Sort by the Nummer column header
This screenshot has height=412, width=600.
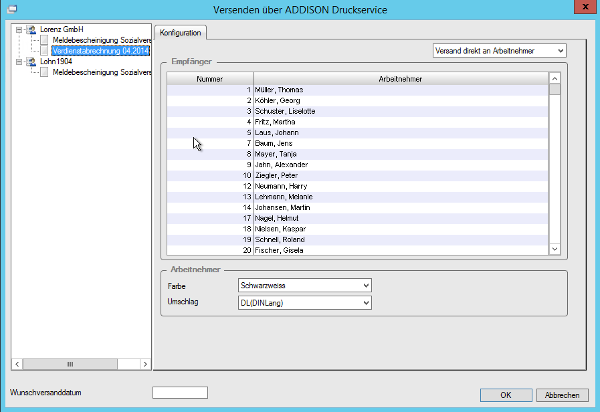[x=210, y=79]
